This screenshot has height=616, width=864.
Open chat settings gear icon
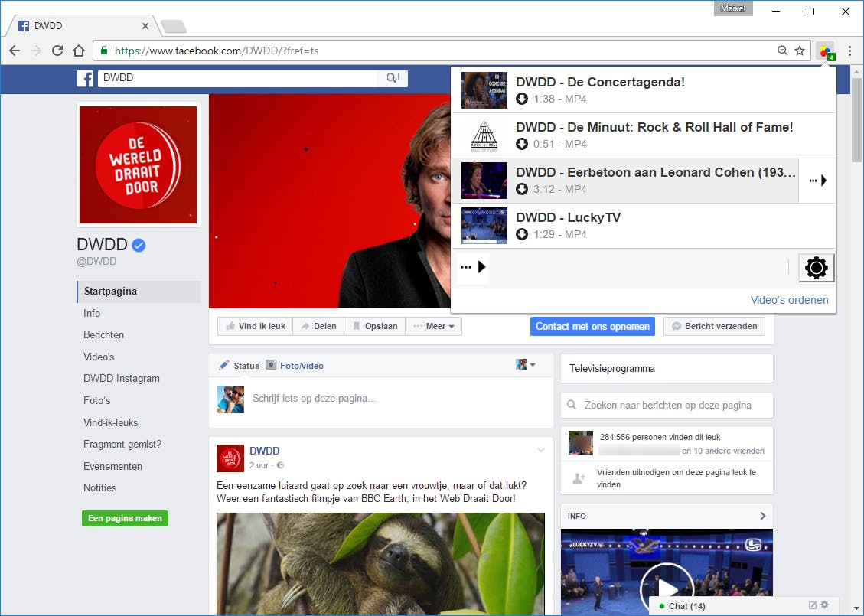click(x=825, y=605)
